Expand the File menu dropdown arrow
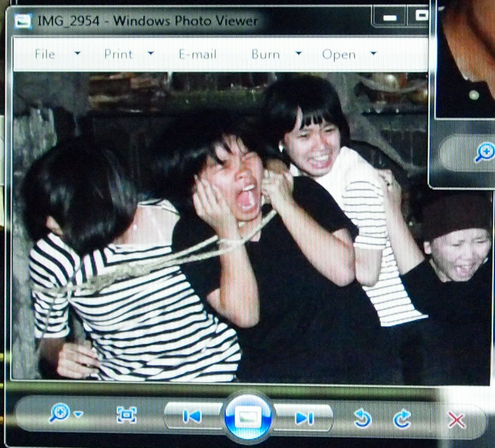Viewport: 495px width, 448px height. pos(77,54)
